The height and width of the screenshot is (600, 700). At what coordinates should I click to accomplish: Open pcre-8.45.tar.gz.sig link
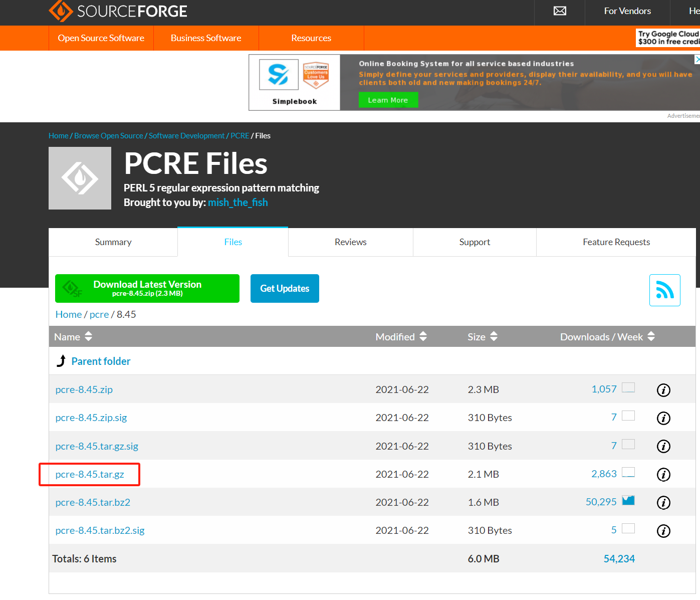pos(97,446)
